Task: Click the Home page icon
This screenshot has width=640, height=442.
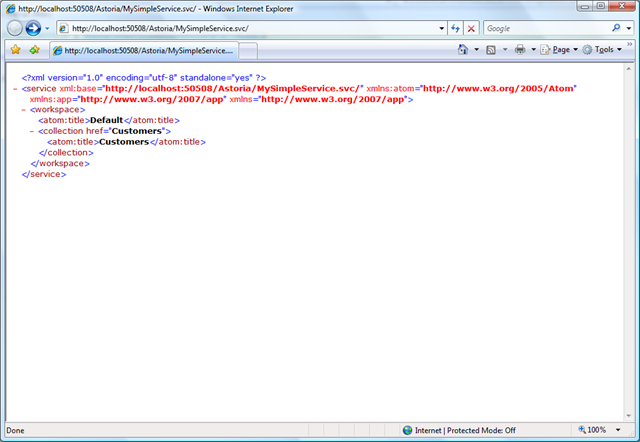Action: tap(462, 49)
